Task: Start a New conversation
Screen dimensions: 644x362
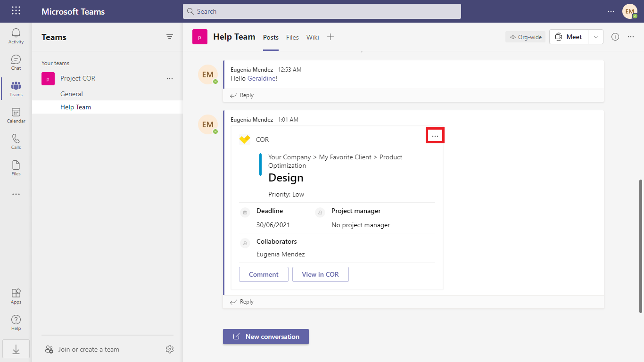Action: (266, 337)
